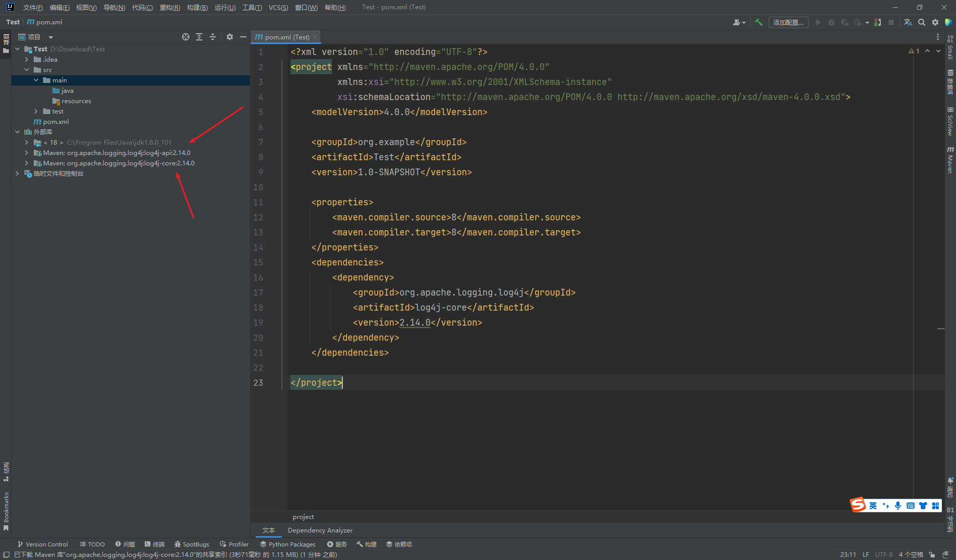956x560 pixels.
Task: Click the 添加配置 run configuration button
Action: tap(788, 22)
